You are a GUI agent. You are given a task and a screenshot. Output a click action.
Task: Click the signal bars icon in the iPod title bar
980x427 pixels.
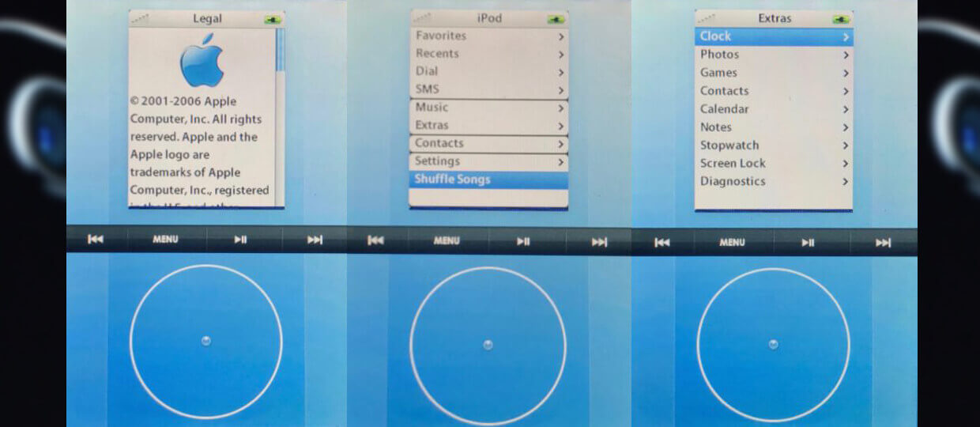[x=421, y=17]
